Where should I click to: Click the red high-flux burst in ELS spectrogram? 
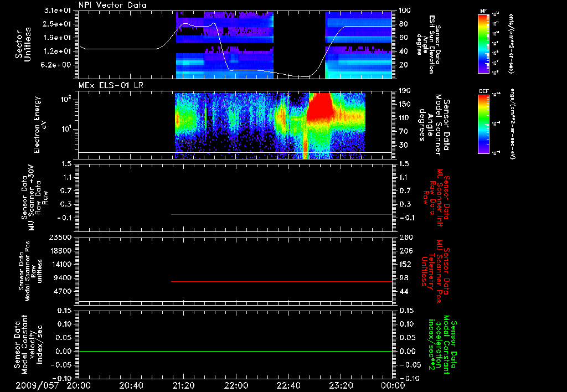(319, 106)
